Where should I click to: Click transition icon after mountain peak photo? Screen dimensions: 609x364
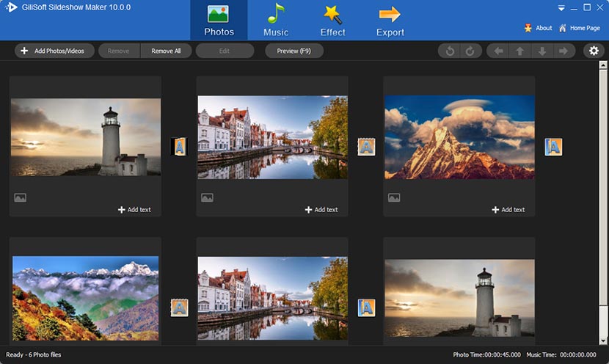pos(553,147)
